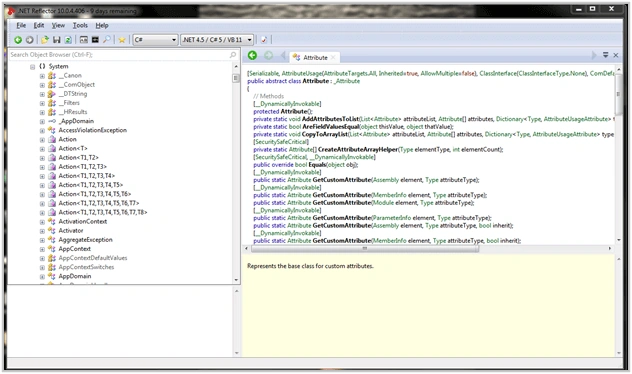Click the code pane horizontal scrollbar thumb
632x374 pixels.
tap(365, 249)
